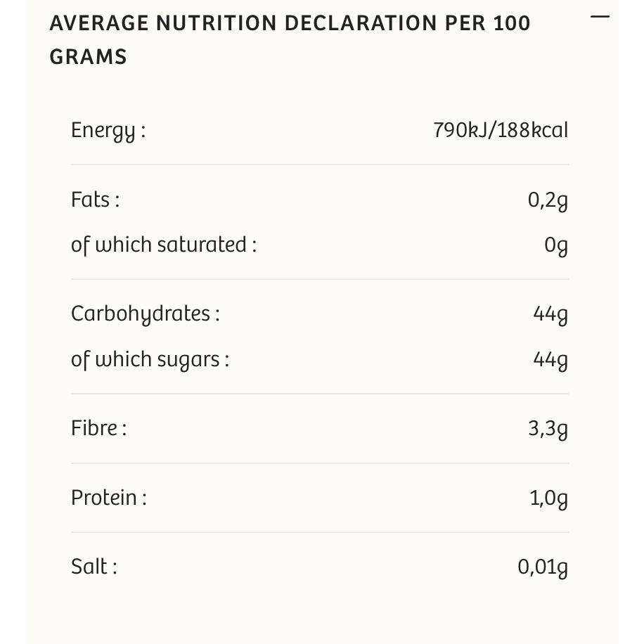Click the 0,2g fats value
The image size is (644, 644).
548,200
